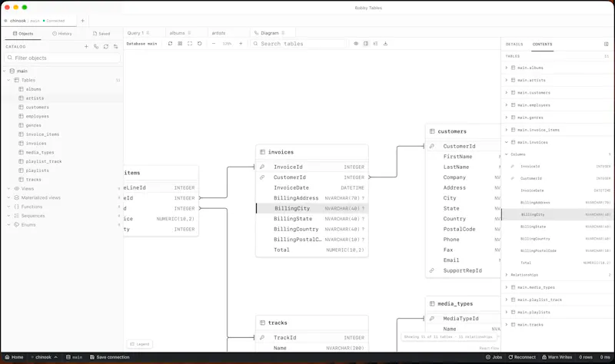This screenshot has width=615, height=364.
Task: Click the link icon next to CustomerId in invoices
Action: (262, 177)
